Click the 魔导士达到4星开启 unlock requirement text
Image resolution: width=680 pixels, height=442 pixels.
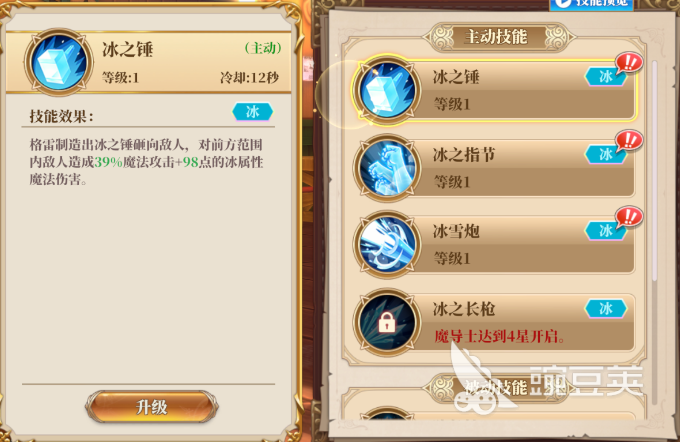(499, 336)
